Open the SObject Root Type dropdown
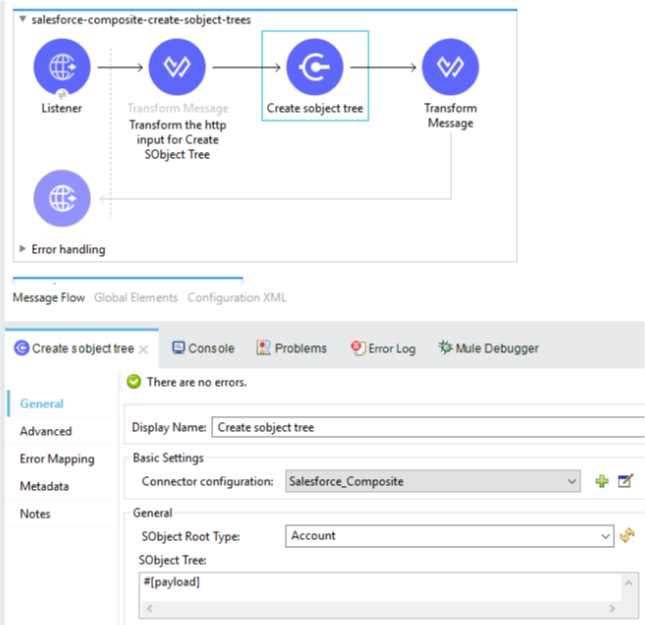This screenshot has width=645, height=625. (x=605, y=536)
